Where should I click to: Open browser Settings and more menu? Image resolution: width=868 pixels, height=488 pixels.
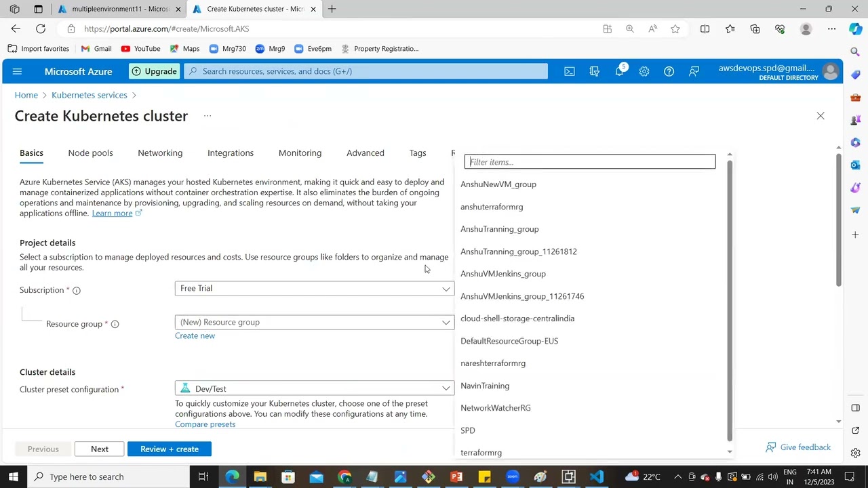click(x=831, y=28)
